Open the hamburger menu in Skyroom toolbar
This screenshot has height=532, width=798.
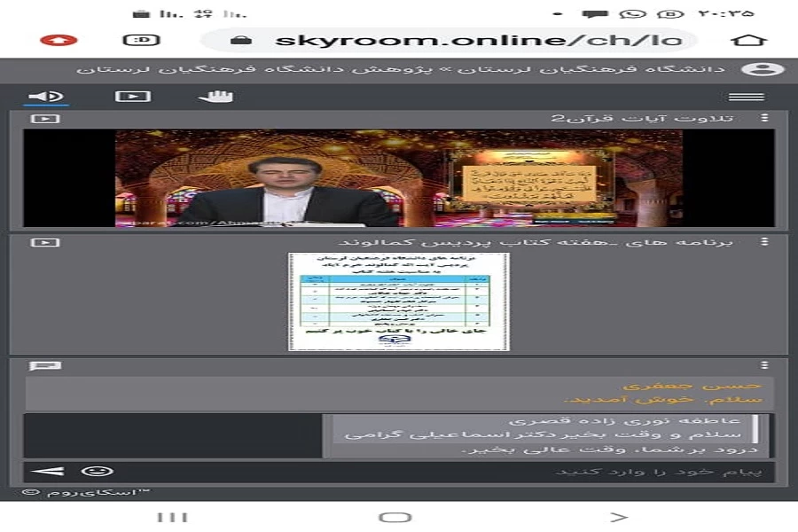click(746, 97)
